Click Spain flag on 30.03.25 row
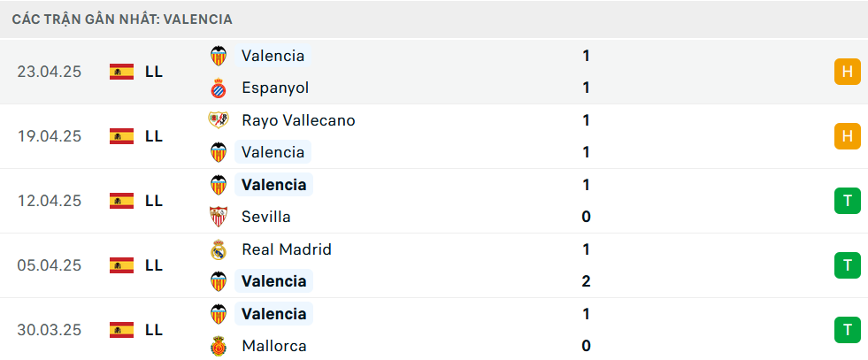The height and width of the screenshot is (360, 868). [122, 330]
